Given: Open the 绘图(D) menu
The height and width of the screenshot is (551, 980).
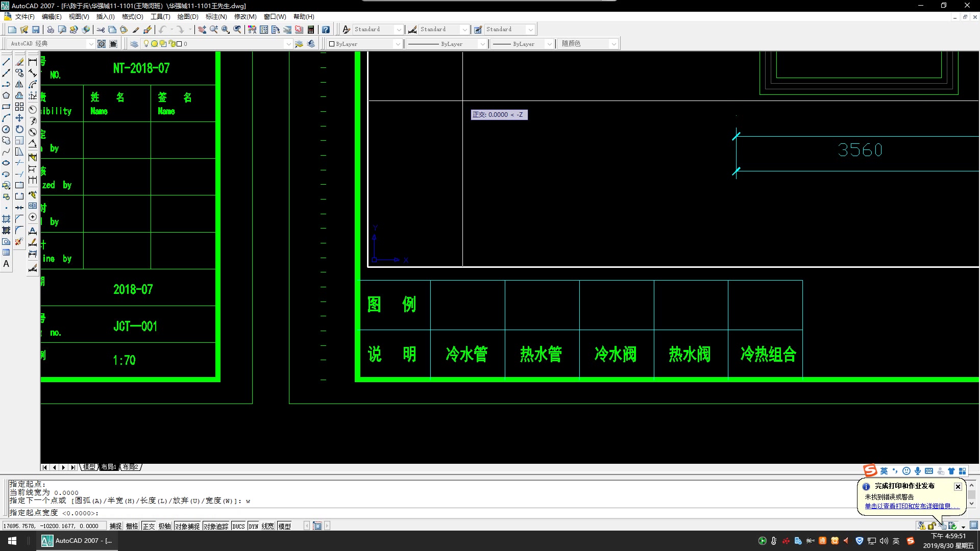Looking at the screenshot, I should pyautogui.click(x=187, y=17).
